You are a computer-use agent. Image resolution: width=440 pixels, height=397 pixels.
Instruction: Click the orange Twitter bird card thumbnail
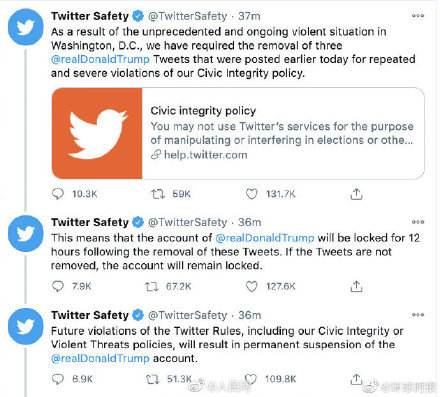point(97,133)
